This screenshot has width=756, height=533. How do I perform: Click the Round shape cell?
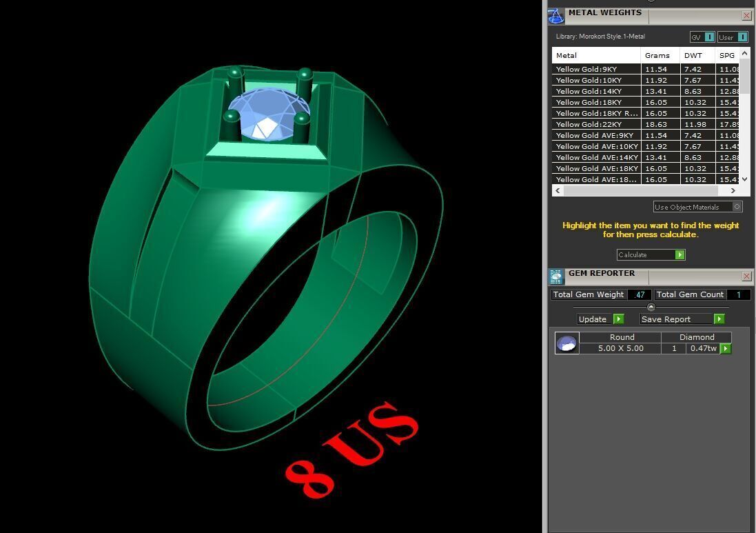pyautogui.click(x=622, y=337)
